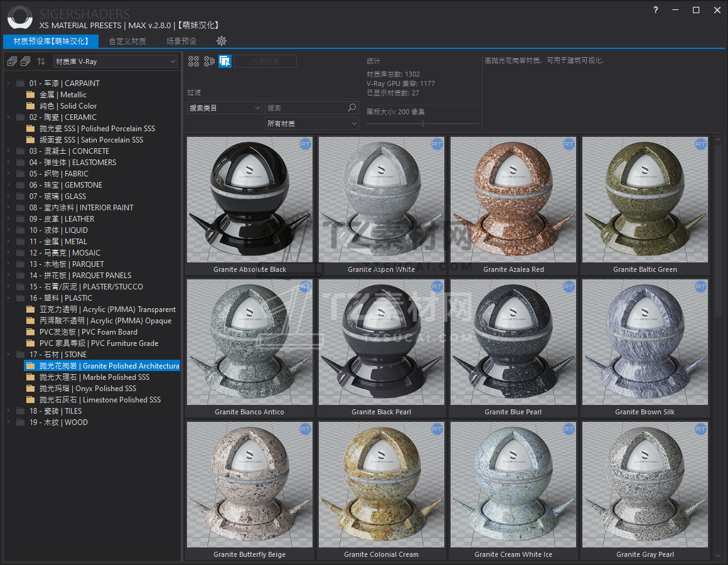Click the magnifier search icon

point(352,108)
